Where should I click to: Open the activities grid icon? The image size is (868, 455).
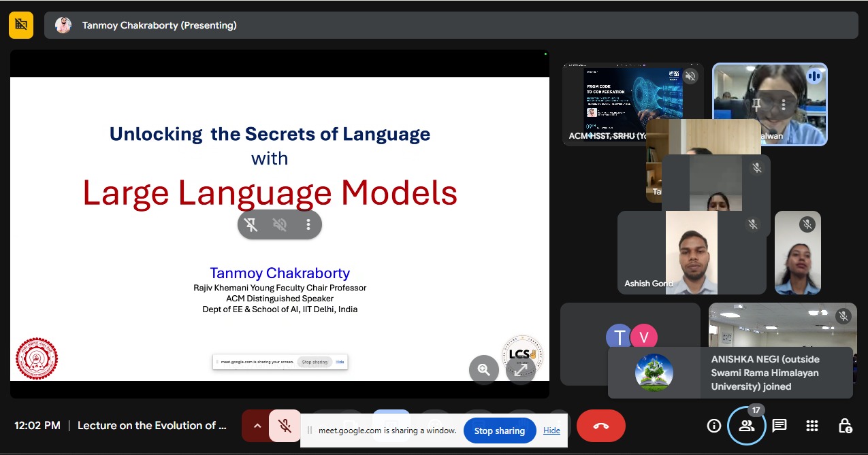click(811, 426)
